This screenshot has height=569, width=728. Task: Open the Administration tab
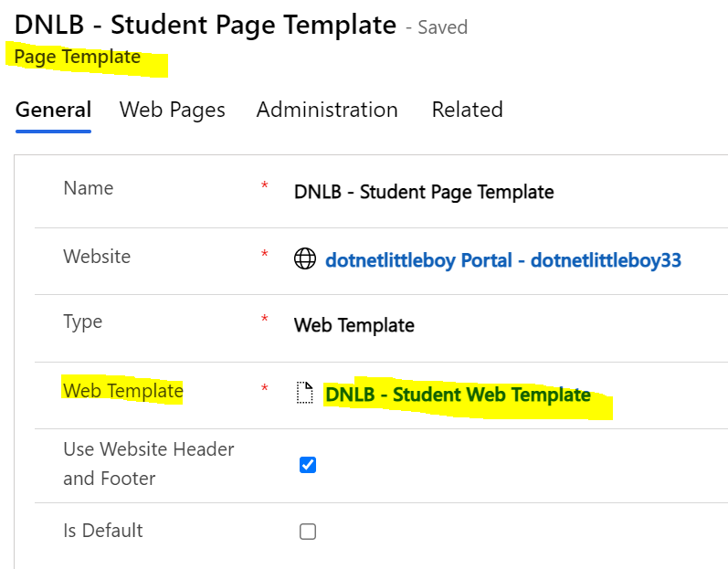[327, 110]
